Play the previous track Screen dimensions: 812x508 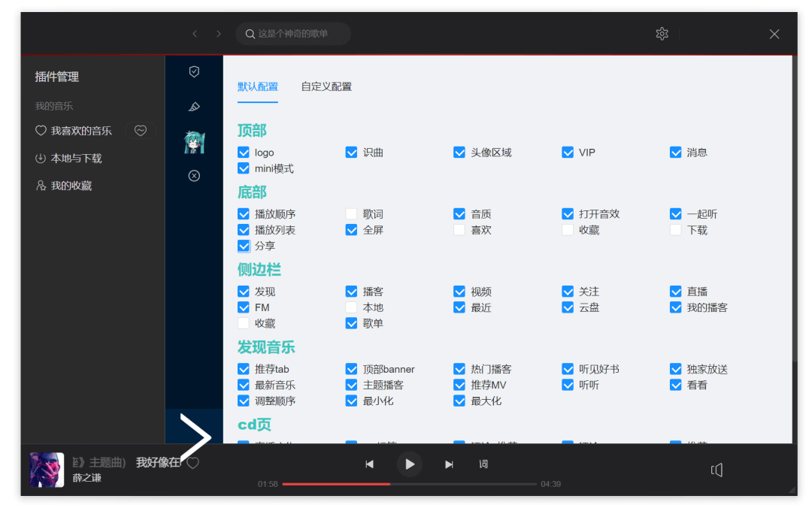point(369,464)
